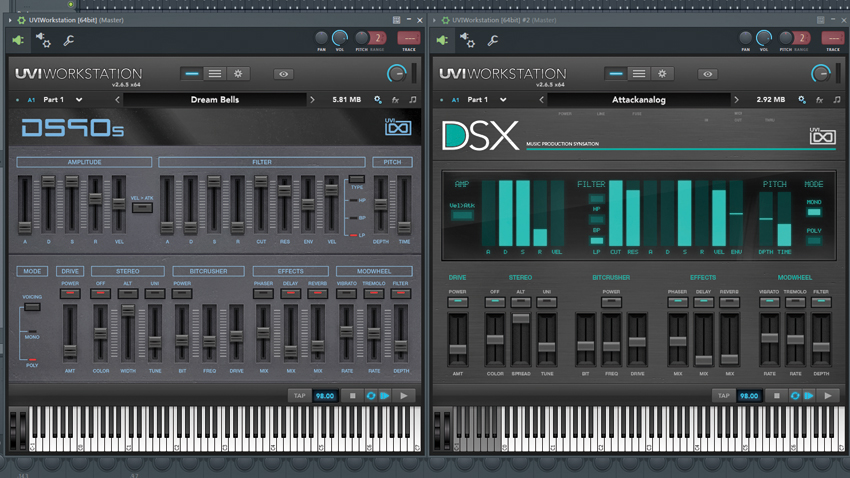
Task: Expand the #2 UVIWorkstation window menu arrow
Action: (434, 20)
